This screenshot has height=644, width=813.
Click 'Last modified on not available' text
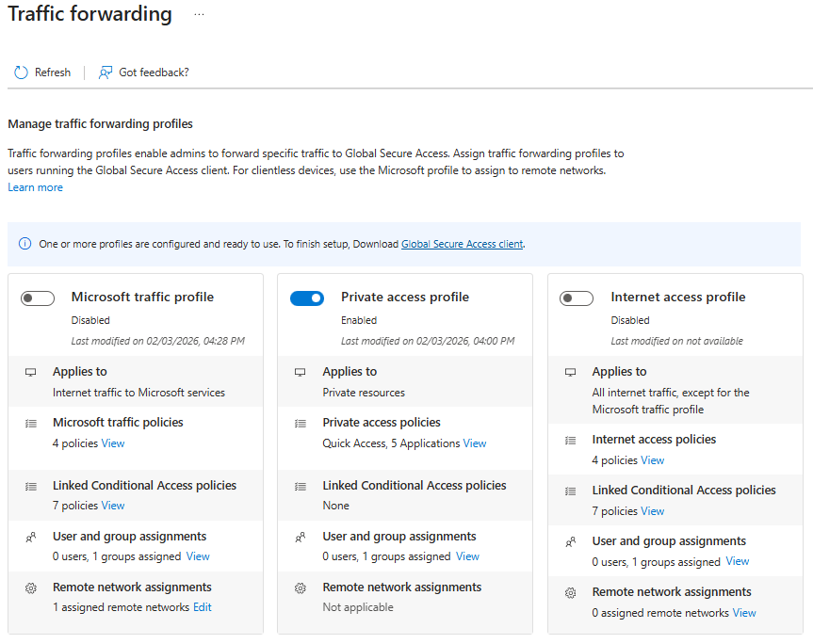[676, 341]
